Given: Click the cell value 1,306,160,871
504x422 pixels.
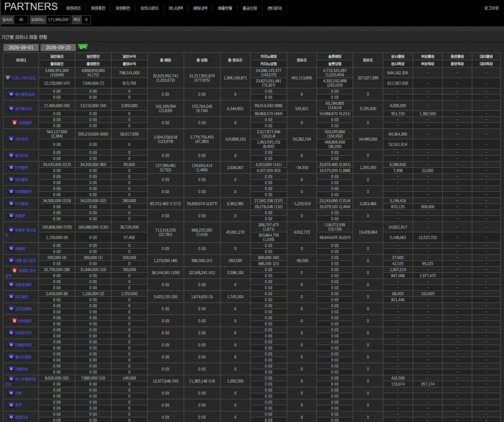Looking at the screenshot, I should point(235,78).
